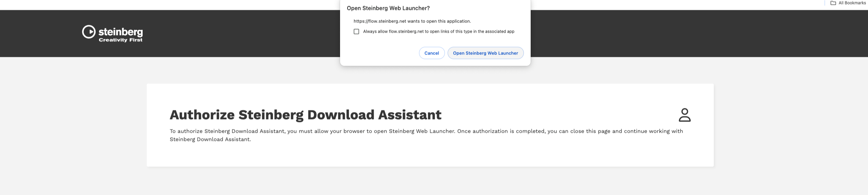Click the text 'https://flow.steinberg.net wants to open this application.'
Viewport: 868px width, 195px height.
412,21
